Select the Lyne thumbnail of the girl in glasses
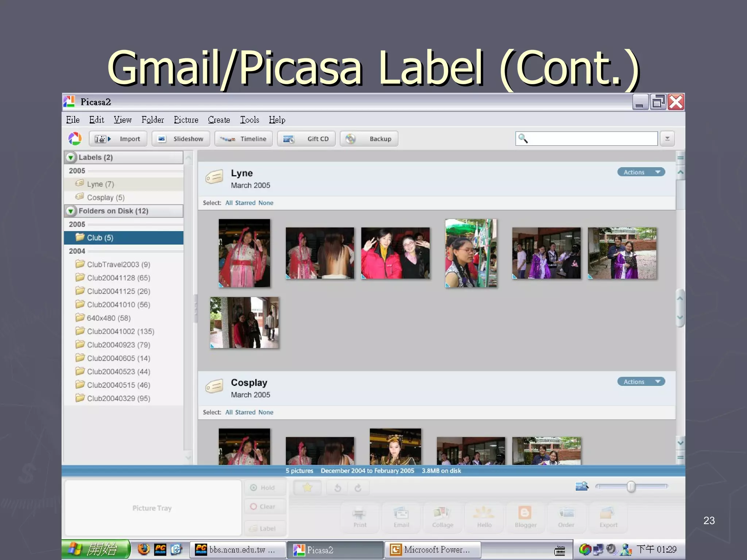 (x=471, y=253)
